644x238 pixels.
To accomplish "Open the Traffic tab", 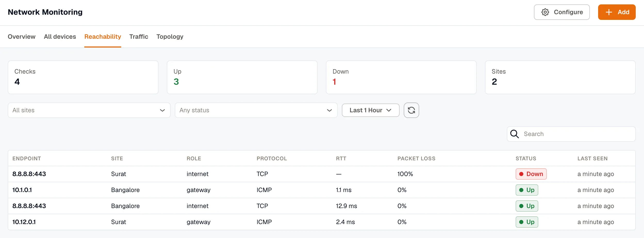I will click(x=139, y=37).
